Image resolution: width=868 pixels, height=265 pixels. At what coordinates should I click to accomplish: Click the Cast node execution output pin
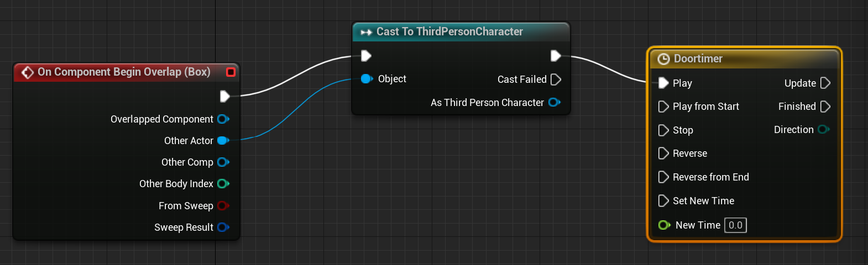[556, 56]
